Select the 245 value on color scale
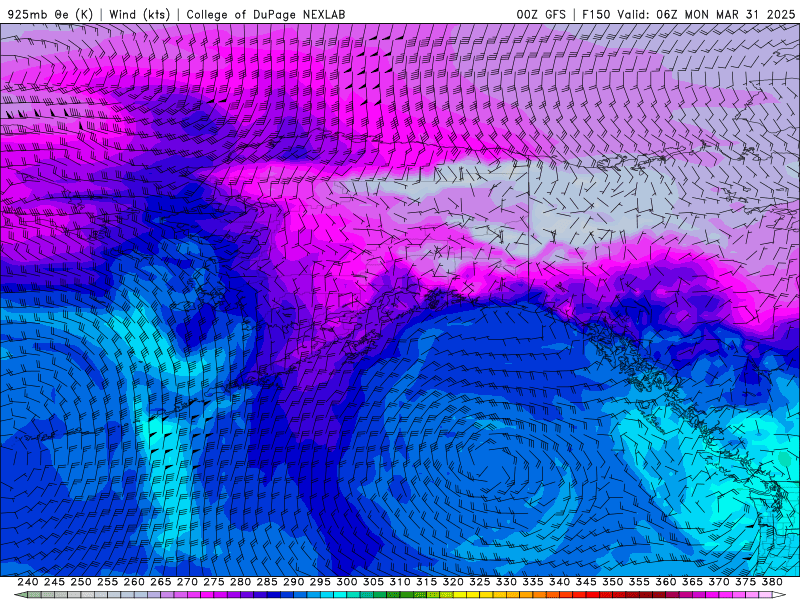This screenshot has width=800, height=600. [x=54, y=582]
